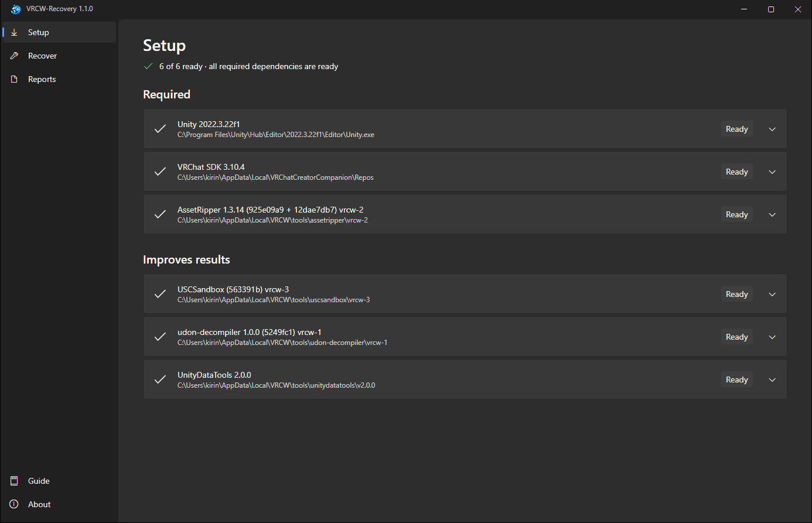Screen dimensions: 812x523
Task: Click the checkmark icon beside Unity 2022.3.22f1
Action: pyautogui.click(x=160, y=129)
